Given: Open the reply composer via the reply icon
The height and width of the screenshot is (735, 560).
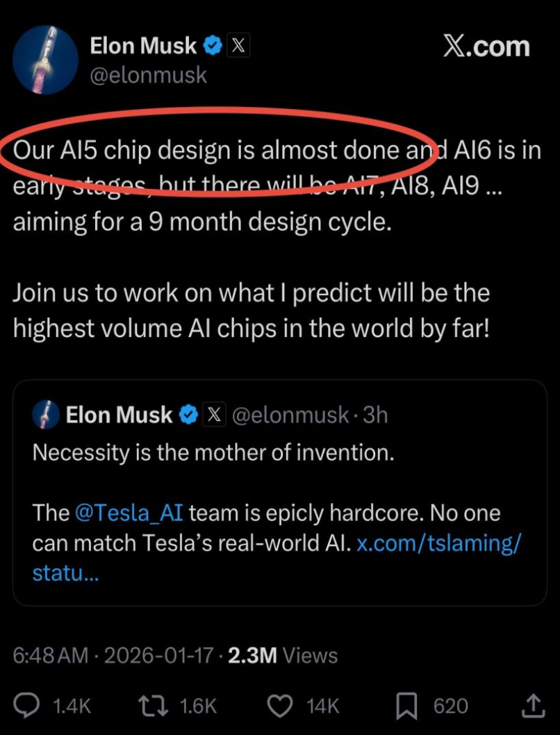Looking at the screenshot, I should click(26, 705).
